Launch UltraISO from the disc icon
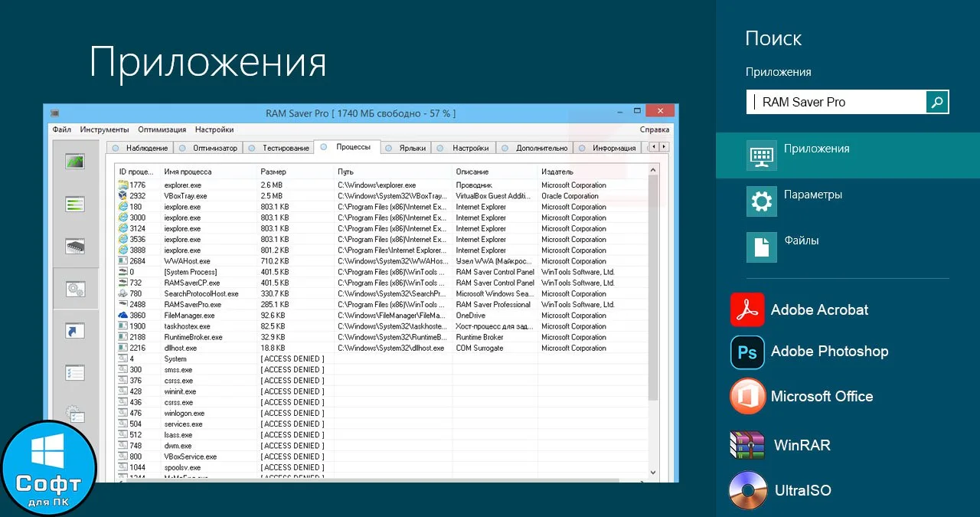Image resolution: width=980 pixels, height=517 pixels. (x=747, y=490)
